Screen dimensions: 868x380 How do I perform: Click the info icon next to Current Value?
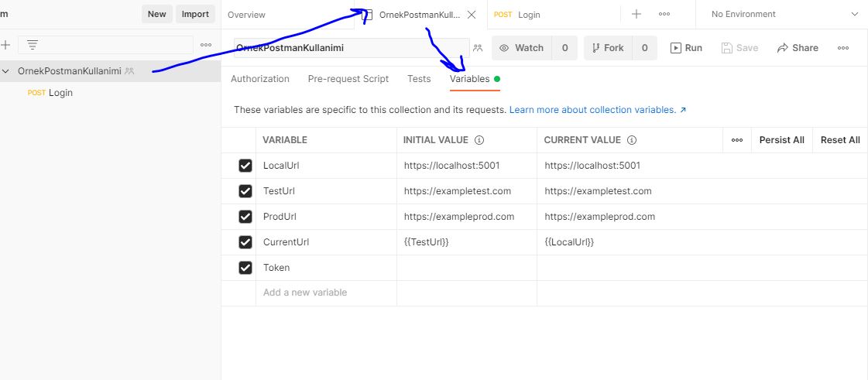click(632, 140)
